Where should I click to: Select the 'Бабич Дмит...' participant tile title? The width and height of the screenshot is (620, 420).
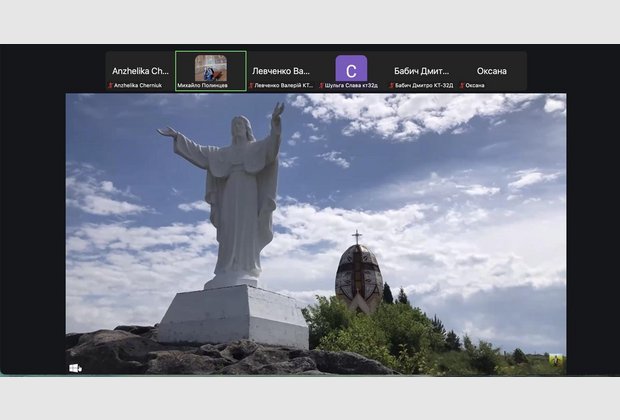pos(421,71)
